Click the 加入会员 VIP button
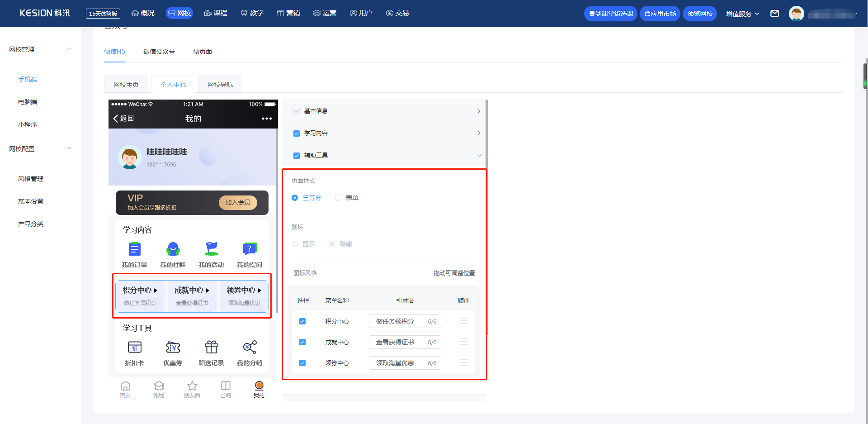 pyautogui.click(x=238, y=202)
